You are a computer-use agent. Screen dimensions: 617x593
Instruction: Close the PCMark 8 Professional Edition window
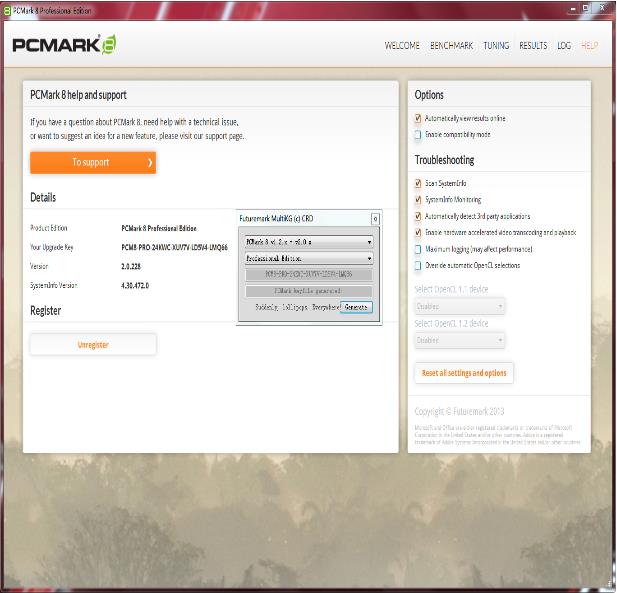(x=602, y=7)
